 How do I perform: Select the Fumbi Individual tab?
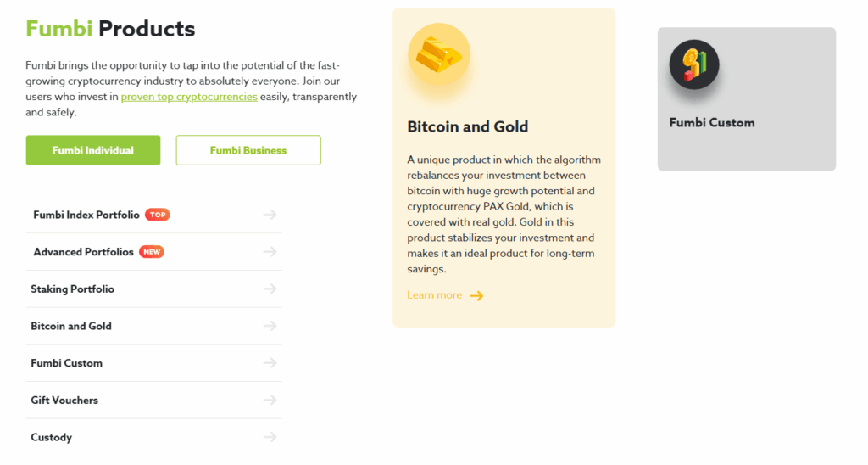(93, 150)
